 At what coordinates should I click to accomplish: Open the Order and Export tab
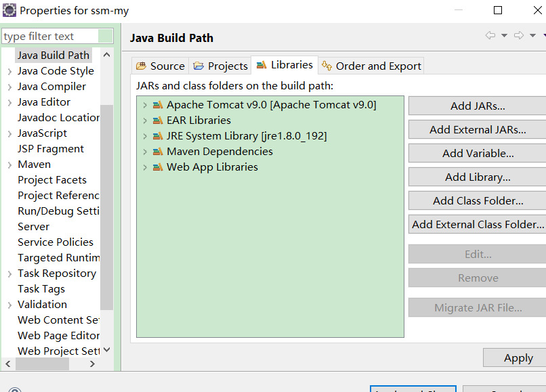[x=372, y=66]
